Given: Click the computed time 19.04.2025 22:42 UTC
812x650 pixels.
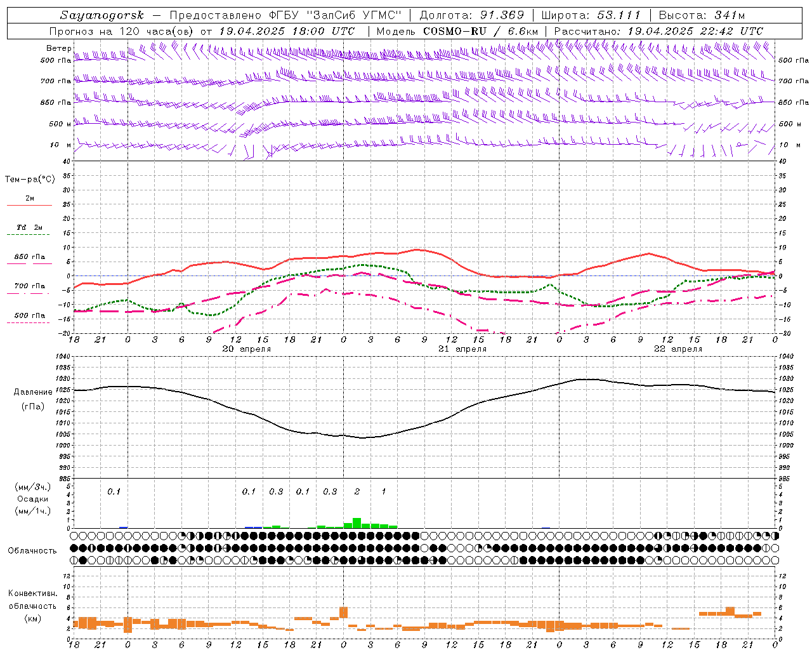Looking at the screenshot, I should tap(695, 31).
